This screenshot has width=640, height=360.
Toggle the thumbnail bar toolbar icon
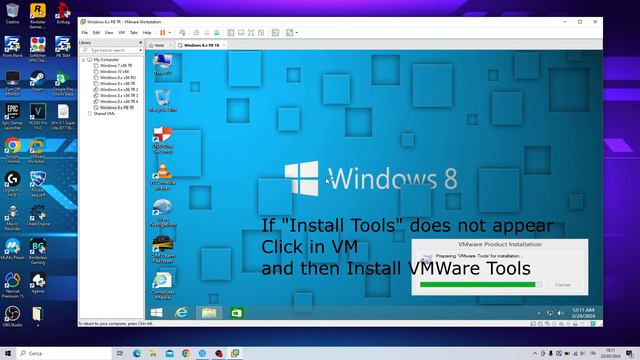tap(241, 33)
